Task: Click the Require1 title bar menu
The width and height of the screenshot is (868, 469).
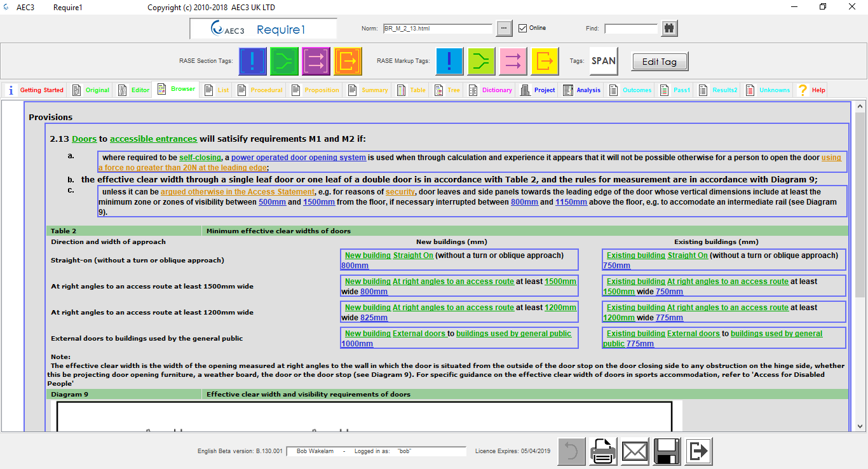Action: pos(68,8)
